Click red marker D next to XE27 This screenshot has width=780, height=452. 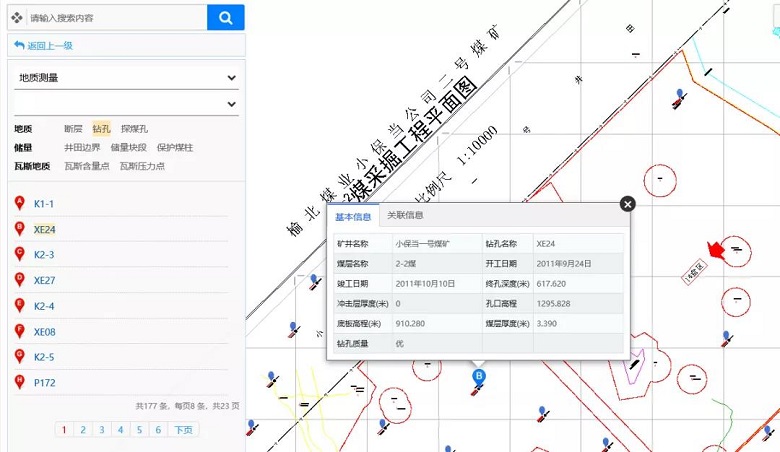pyautogui.click(x=19, y=280)
